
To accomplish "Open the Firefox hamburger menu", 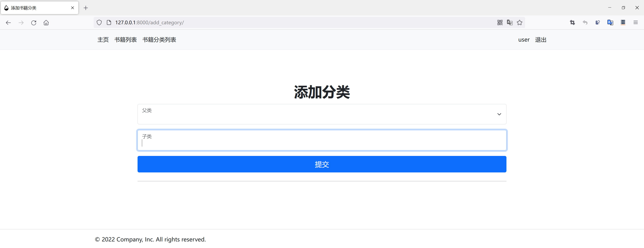I will tap(635, 22).
